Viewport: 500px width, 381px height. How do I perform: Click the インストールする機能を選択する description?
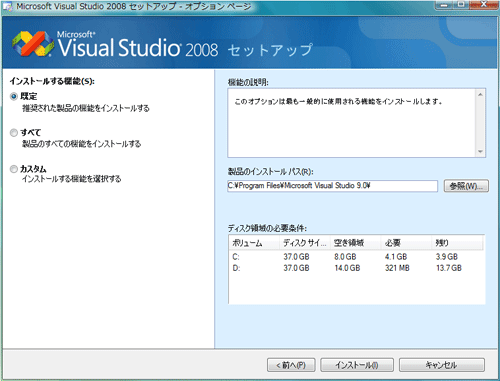tap(71, 179)
